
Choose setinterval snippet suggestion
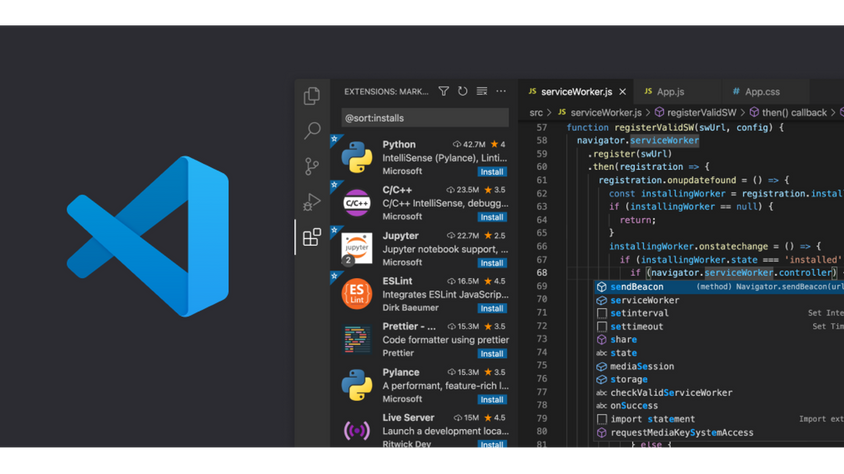click(x=719, y=313)
